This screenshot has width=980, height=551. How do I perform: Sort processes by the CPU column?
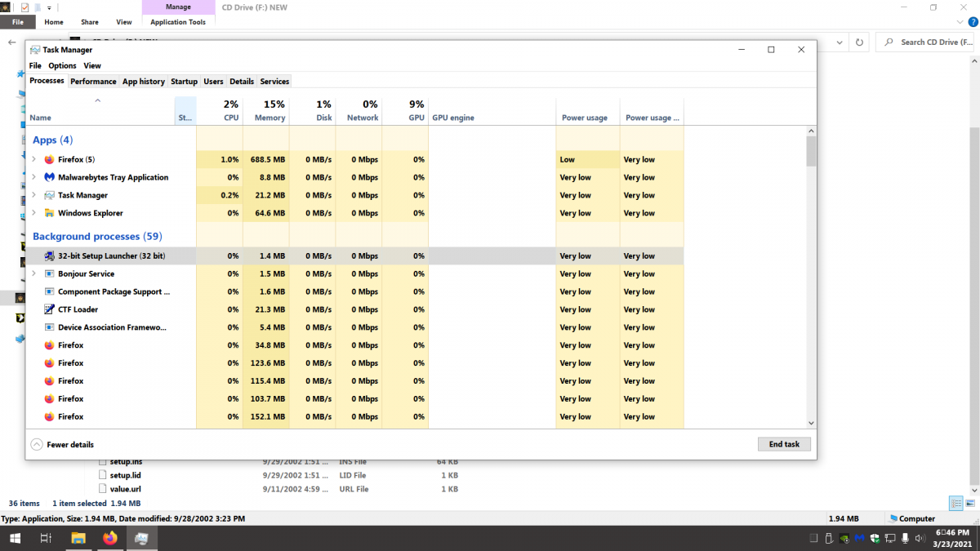(231, 111)
